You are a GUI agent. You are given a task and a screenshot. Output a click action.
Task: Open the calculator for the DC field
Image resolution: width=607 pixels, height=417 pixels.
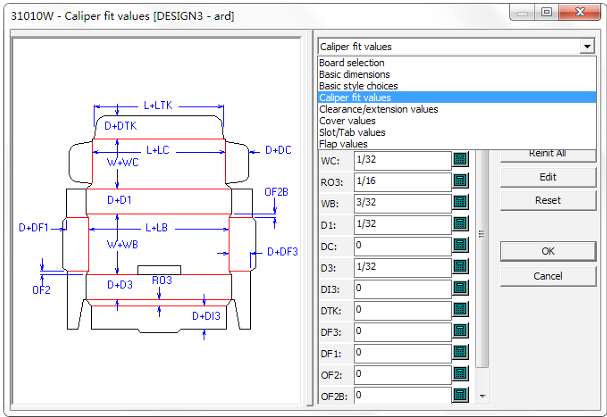click(x=460, y=245)
